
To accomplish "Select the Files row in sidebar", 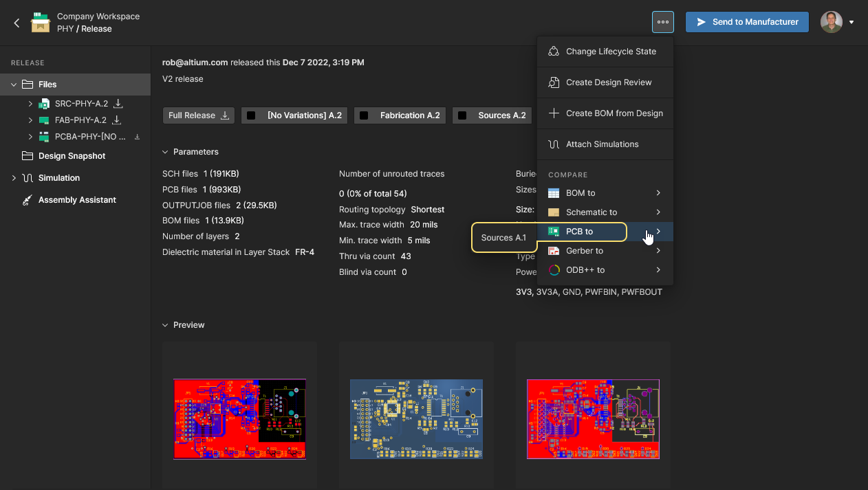I will pyautogui.click(x=75, y=85).
